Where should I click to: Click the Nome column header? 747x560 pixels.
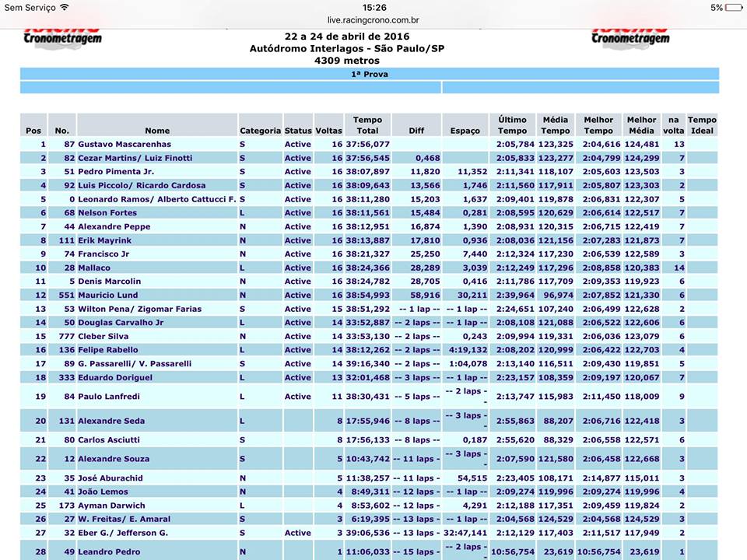(156, 131)
